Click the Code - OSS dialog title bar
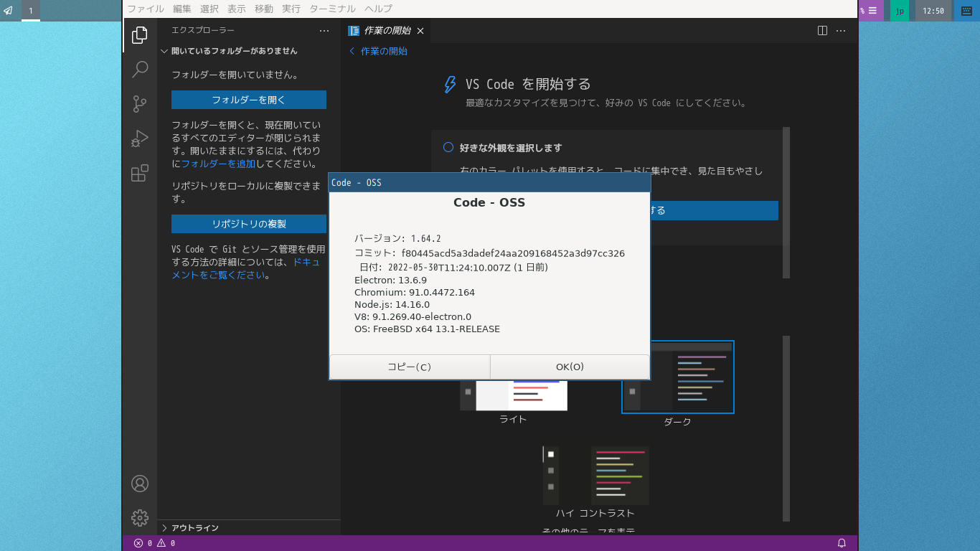The width and height of the screenshot is (980, 551). 490,182
